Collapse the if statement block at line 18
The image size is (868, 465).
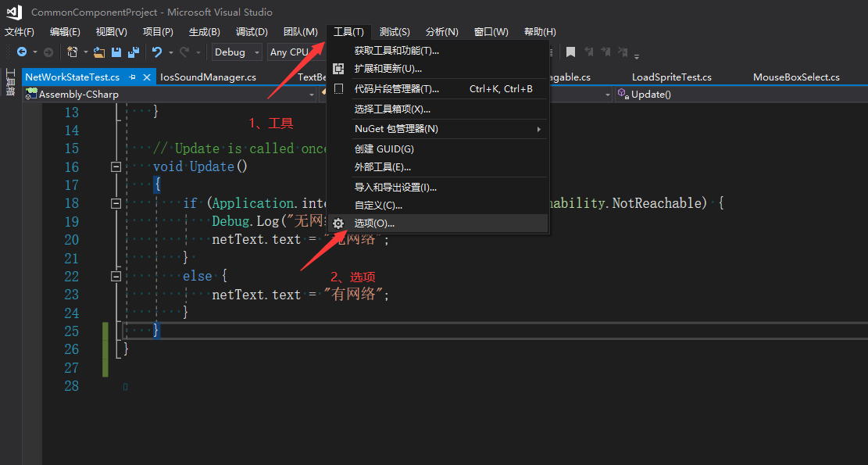click(116, 204)
